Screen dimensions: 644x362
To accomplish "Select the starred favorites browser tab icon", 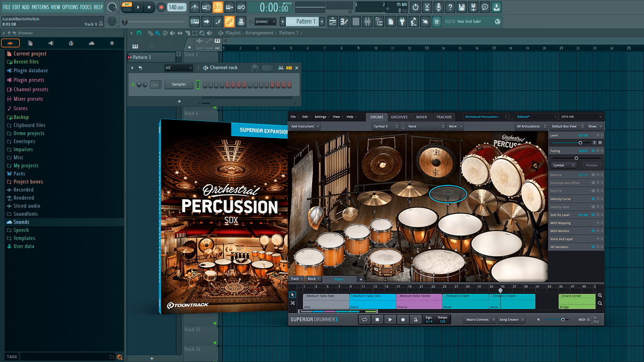I will (112, 43).
